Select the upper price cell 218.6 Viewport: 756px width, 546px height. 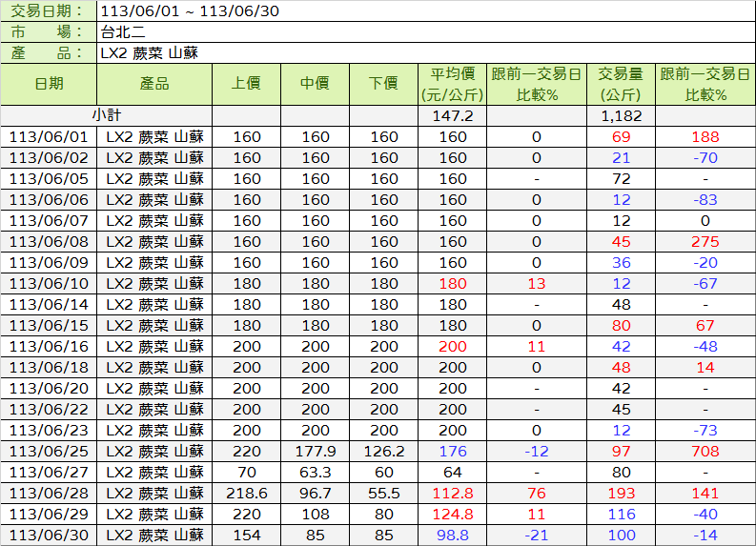pyautogui.click(x=246, y=493)
